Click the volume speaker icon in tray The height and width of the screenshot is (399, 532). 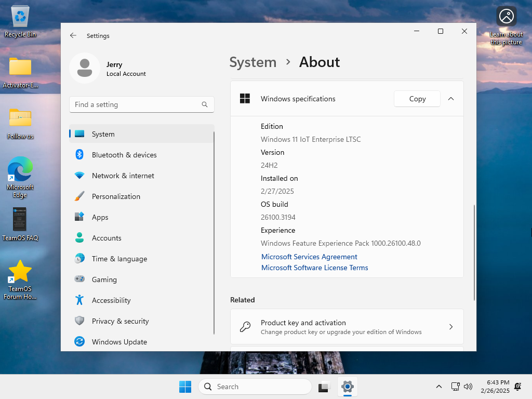pyautogui.click(x=468, y=387)
